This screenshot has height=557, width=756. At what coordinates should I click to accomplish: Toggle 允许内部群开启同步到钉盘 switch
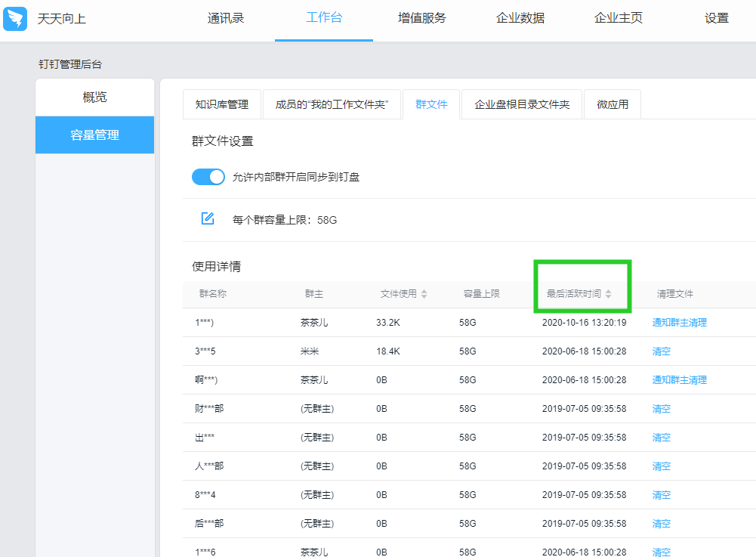[208, 177]
